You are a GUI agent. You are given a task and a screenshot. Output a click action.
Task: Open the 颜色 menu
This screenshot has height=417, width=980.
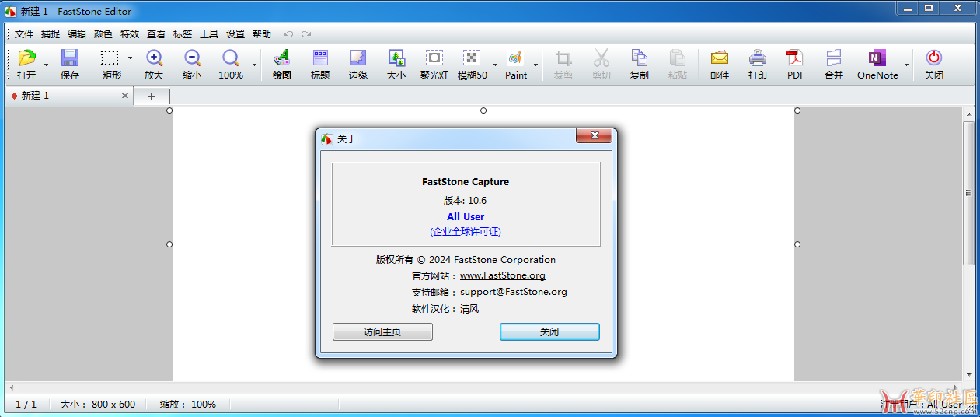[x=103, y=34]
